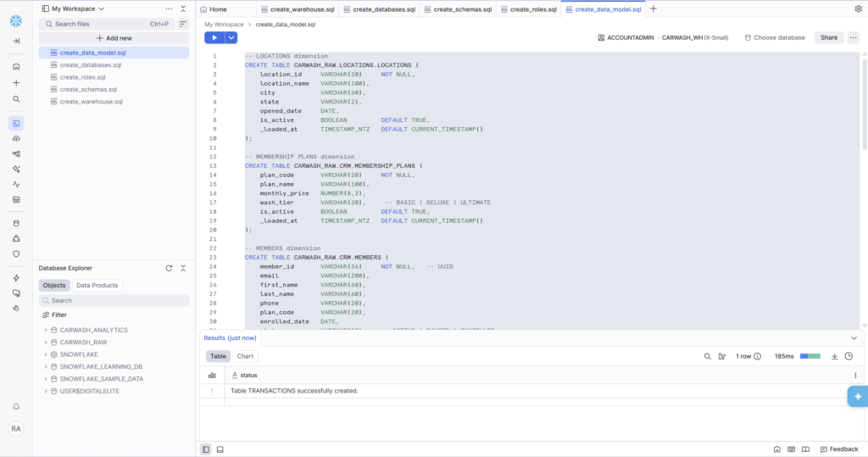The image size is (868, 457).
Task: Open the sort files icon beside search
Action: pos(182,24)
